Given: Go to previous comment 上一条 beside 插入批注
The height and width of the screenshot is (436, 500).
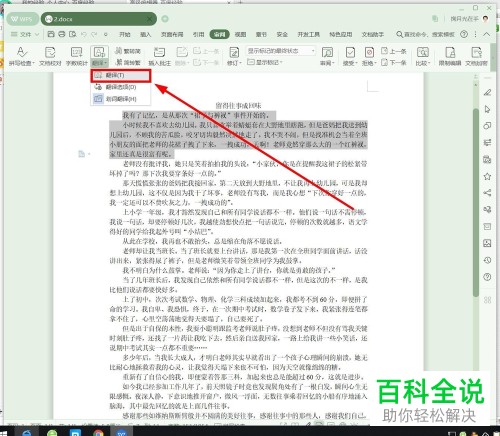Looking at the screenshot, I should click(206, 51).
